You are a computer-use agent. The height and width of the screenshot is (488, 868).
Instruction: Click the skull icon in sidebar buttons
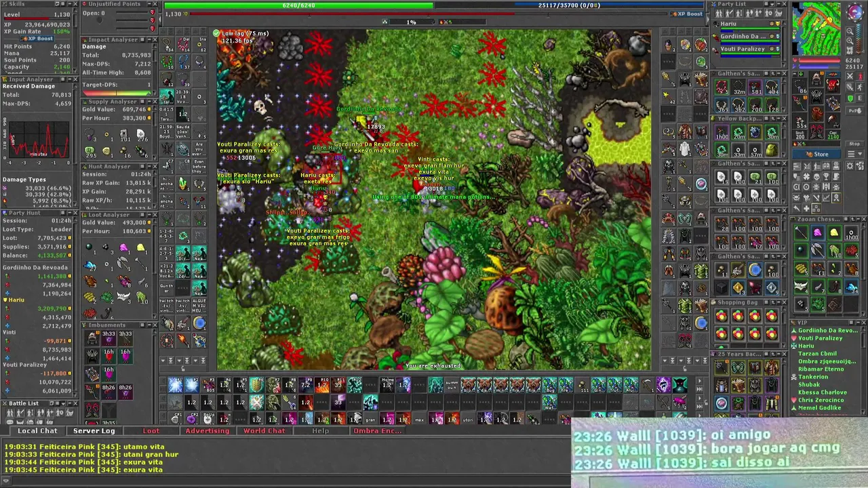tap(816, 177)
